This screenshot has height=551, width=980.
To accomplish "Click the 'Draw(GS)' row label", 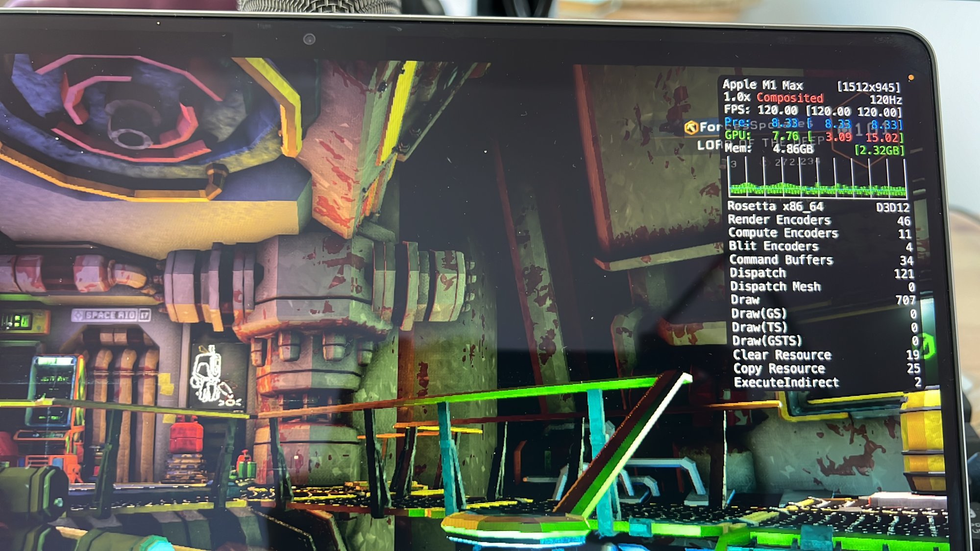I will pyautogui.click(x=759, y=313).
